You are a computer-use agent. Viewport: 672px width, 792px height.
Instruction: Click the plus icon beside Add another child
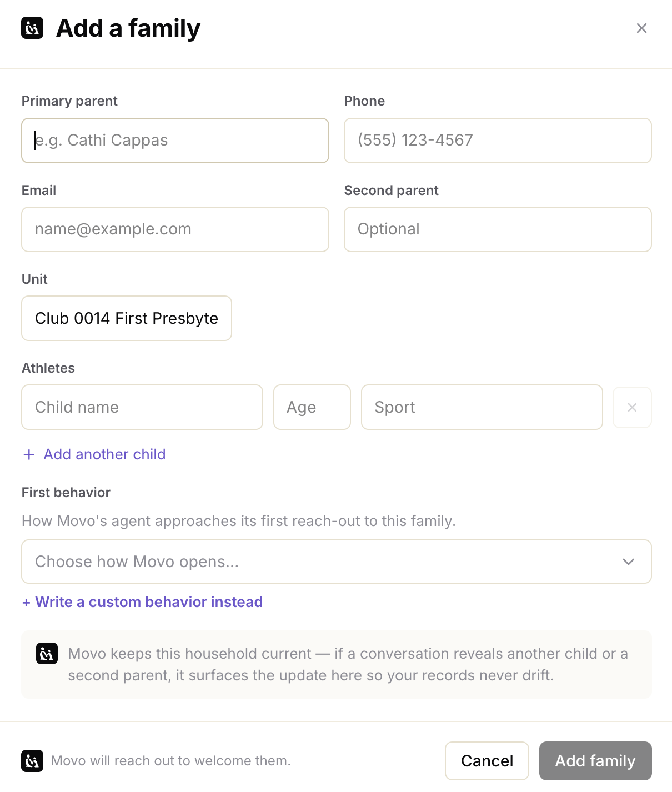click(29, 454)
